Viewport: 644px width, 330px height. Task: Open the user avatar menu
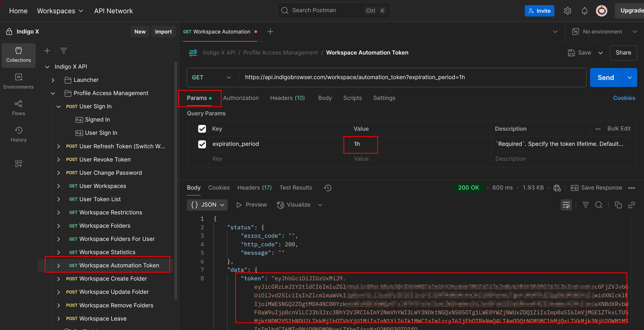(601, 11)
